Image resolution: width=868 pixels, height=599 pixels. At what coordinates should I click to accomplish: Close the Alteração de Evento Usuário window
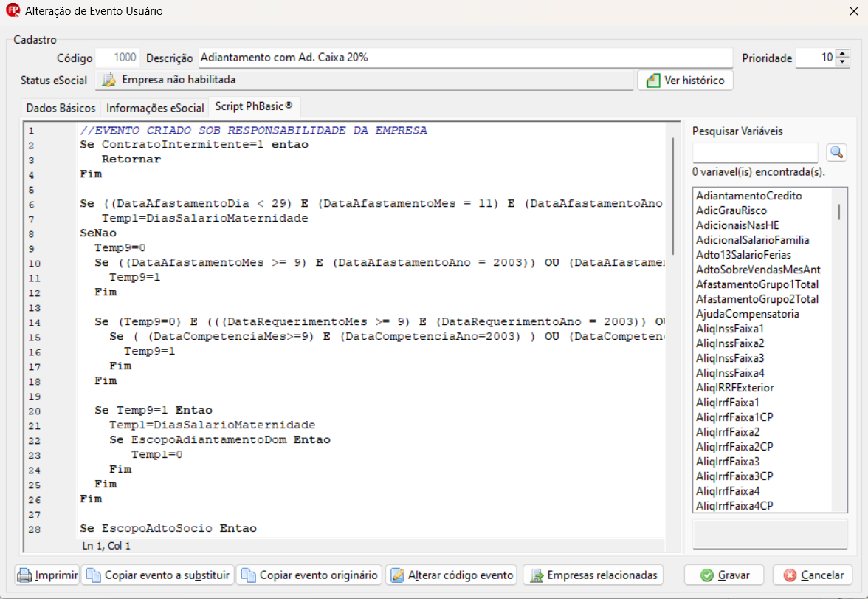(853, 11)
